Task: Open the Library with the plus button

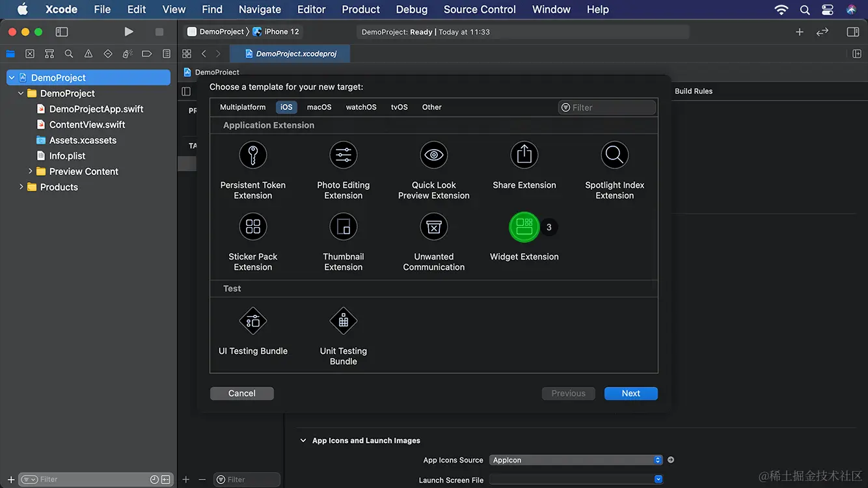Action: [800, 31]
